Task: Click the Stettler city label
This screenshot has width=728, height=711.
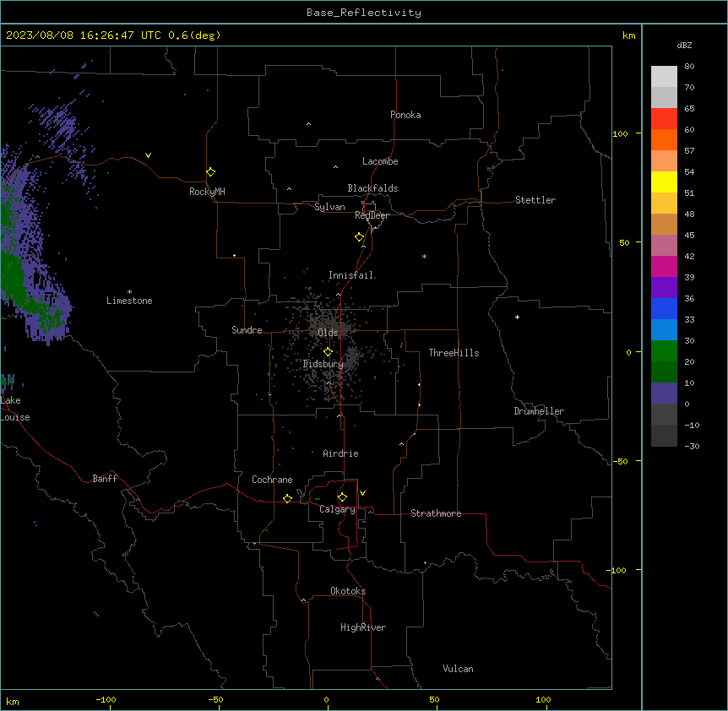Action: click(535, 200)
